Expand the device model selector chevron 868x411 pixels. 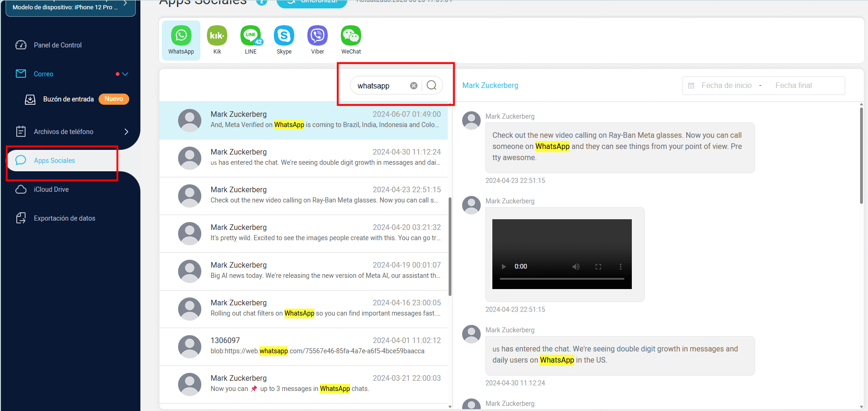[x=125, y=3]
